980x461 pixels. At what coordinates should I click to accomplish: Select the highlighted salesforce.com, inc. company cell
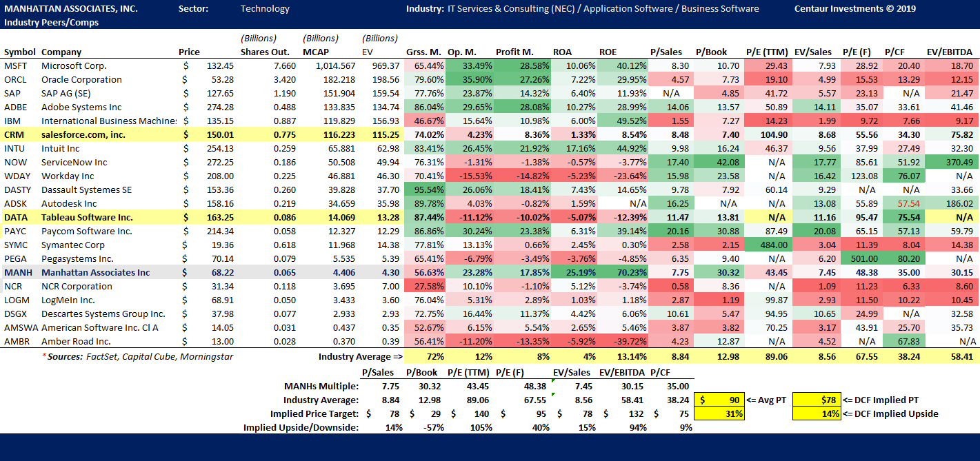tap(83, 135)
